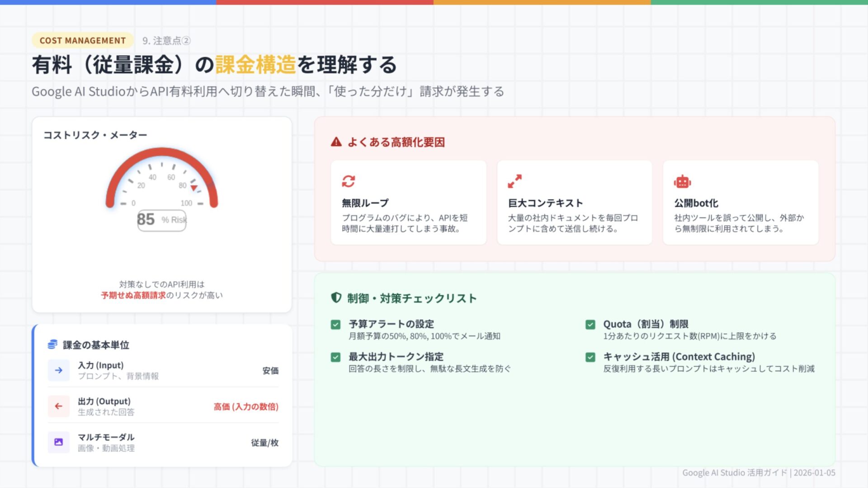The width and height of the screenshot is (868, 488).
Task: Toggle the 最大出力トークン指定 checkbox
Action: point(335,357)
